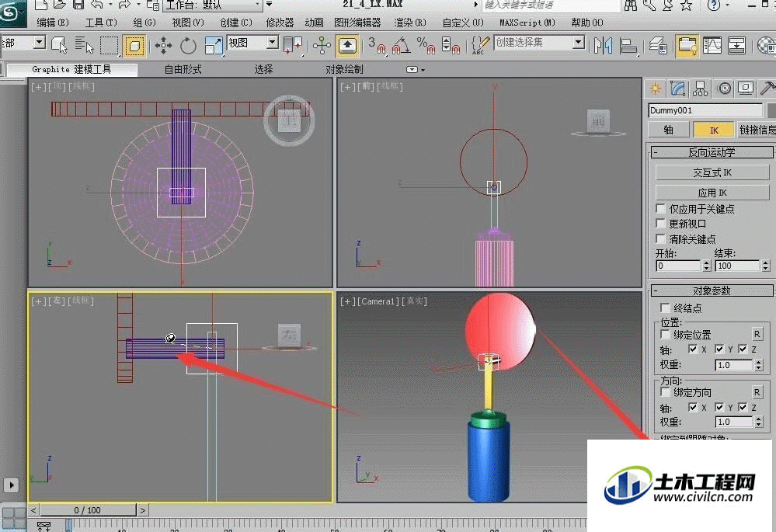This screenshot has width=776, height=532.
Task: Enable 清除关键点 checkbox
Action: (660, 238)
